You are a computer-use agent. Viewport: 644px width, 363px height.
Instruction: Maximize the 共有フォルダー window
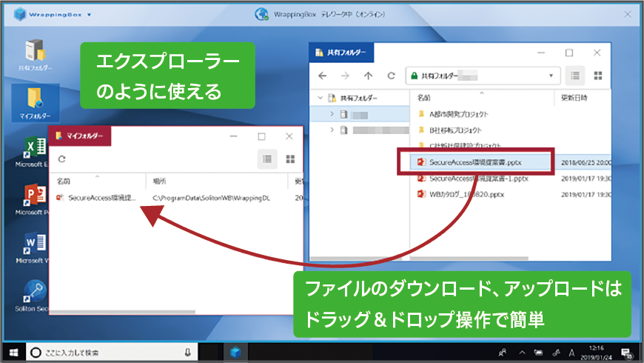click(x=568, y=53)
